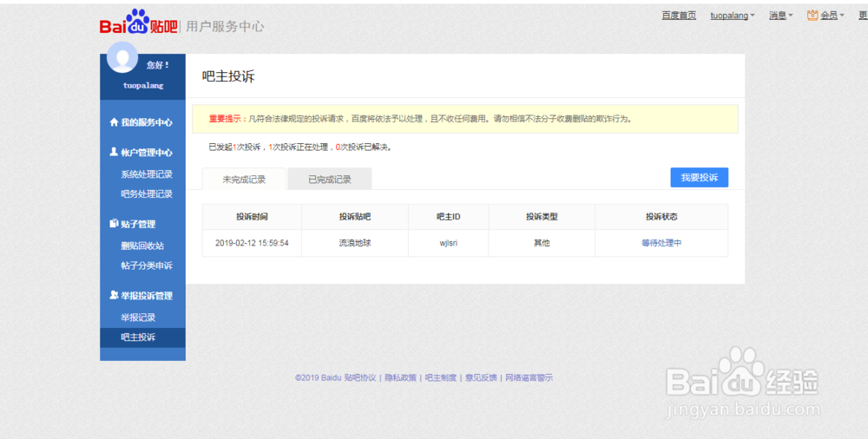The height and width of the screenshot is (439, 868).
Task: Switch to the 未完成记录 tab
Action: tap(244, 180)
